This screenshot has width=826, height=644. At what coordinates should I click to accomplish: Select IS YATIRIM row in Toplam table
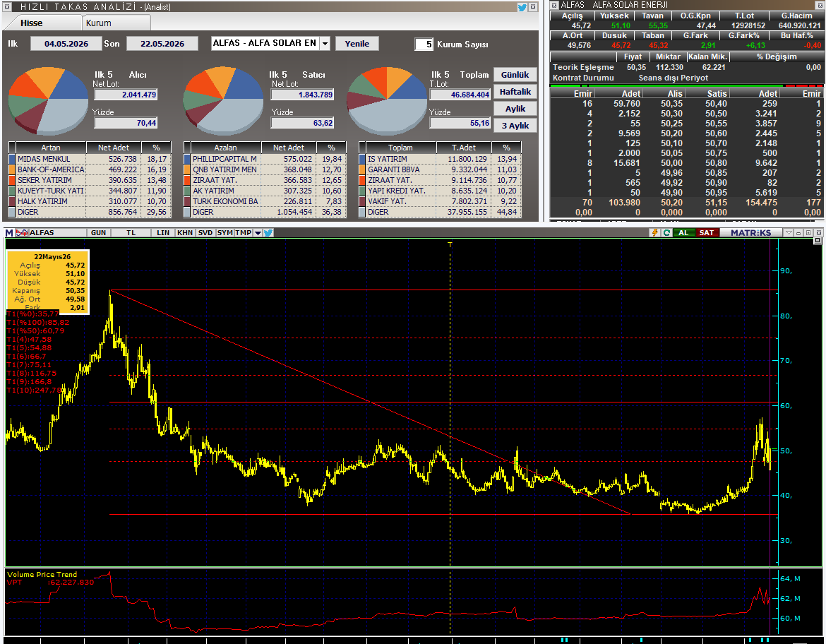[440, 159]
